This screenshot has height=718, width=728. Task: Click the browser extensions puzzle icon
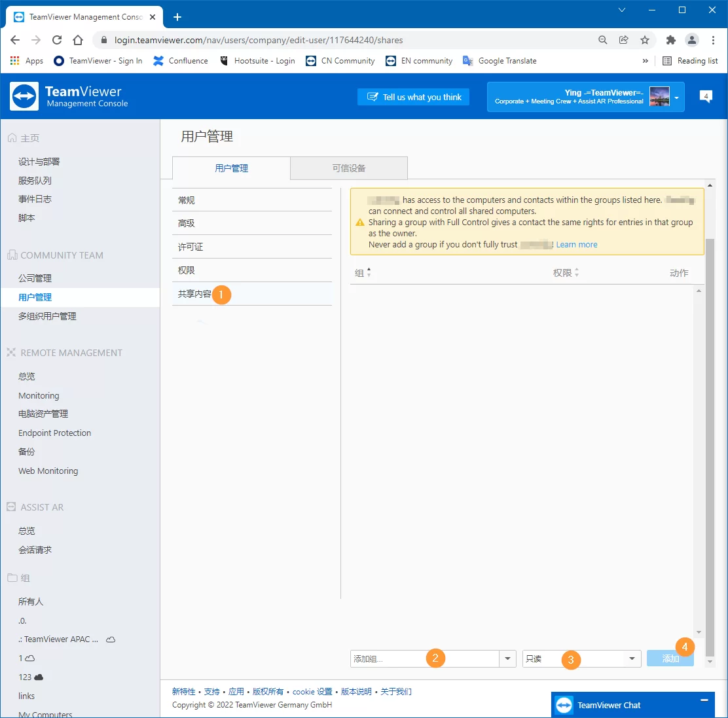[670, 40]
